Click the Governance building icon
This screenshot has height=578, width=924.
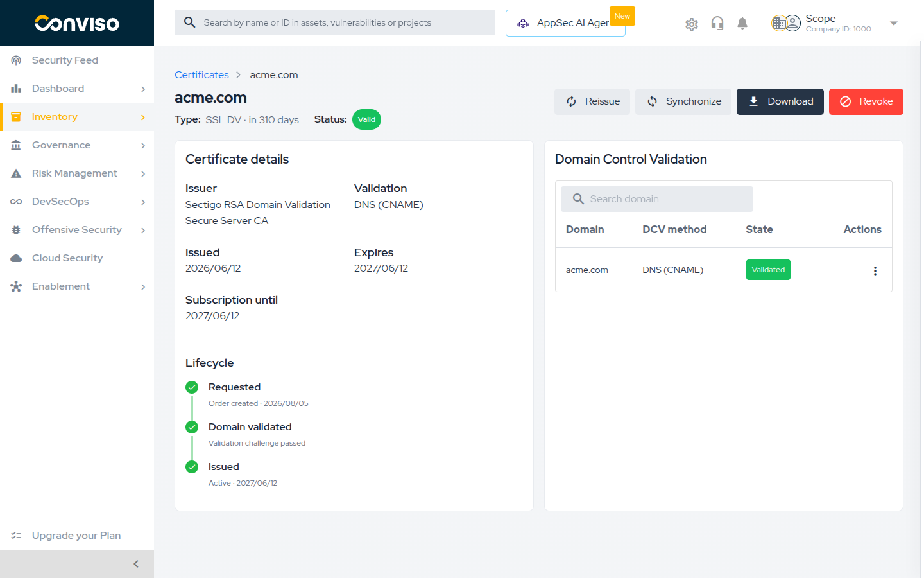(16, 145)
